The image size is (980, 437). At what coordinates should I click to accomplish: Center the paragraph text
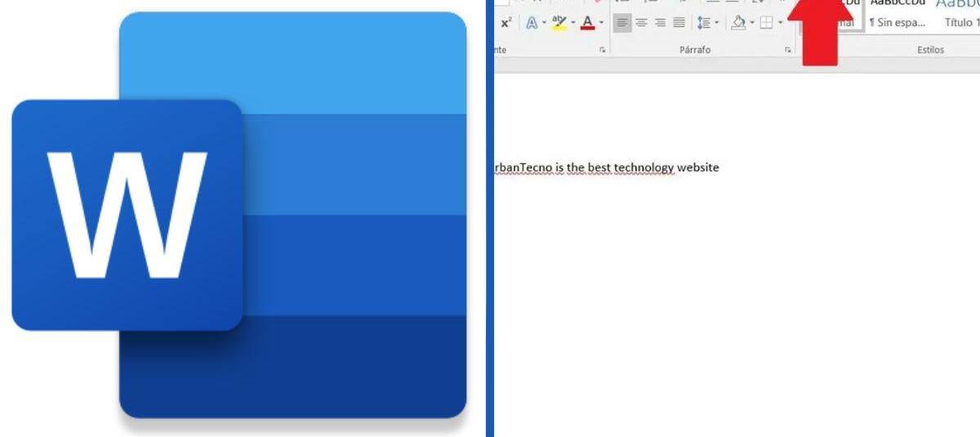pos(641,23)
